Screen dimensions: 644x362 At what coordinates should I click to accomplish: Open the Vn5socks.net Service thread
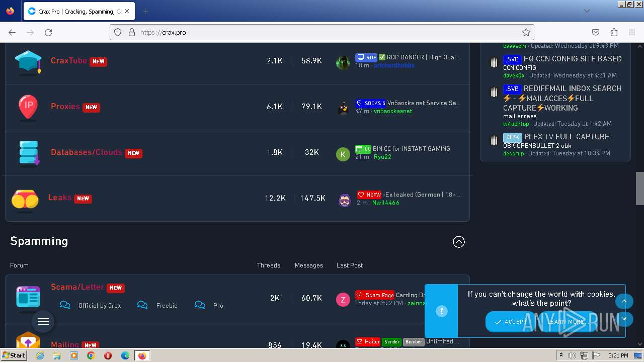click(x=424, y=103)
